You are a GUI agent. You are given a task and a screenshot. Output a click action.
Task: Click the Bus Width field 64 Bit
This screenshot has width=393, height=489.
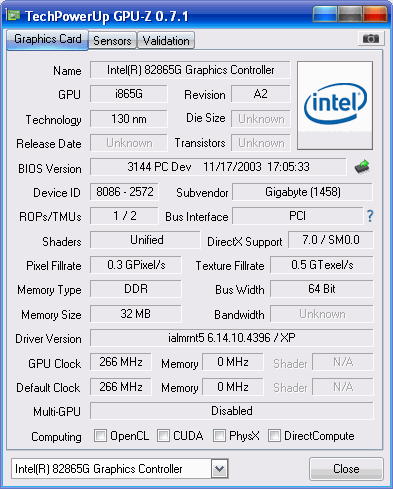(x=322, y=289)
